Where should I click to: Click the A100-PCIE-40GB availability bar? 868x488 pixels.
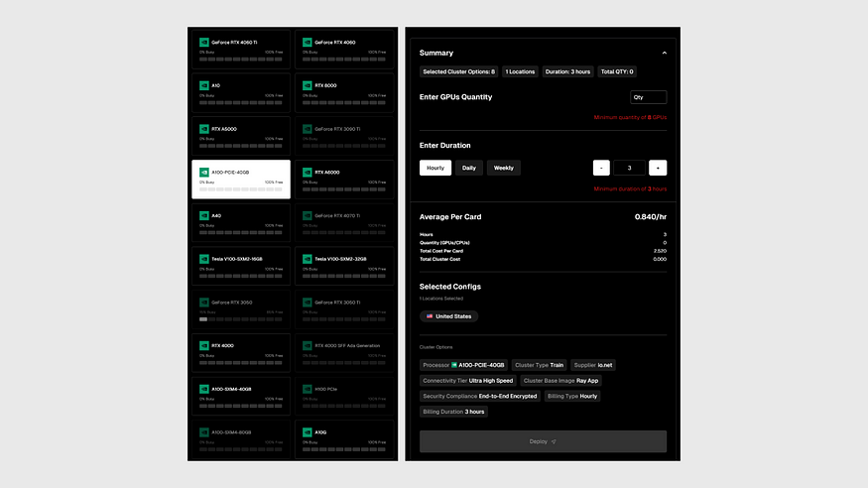pos(241,189)
